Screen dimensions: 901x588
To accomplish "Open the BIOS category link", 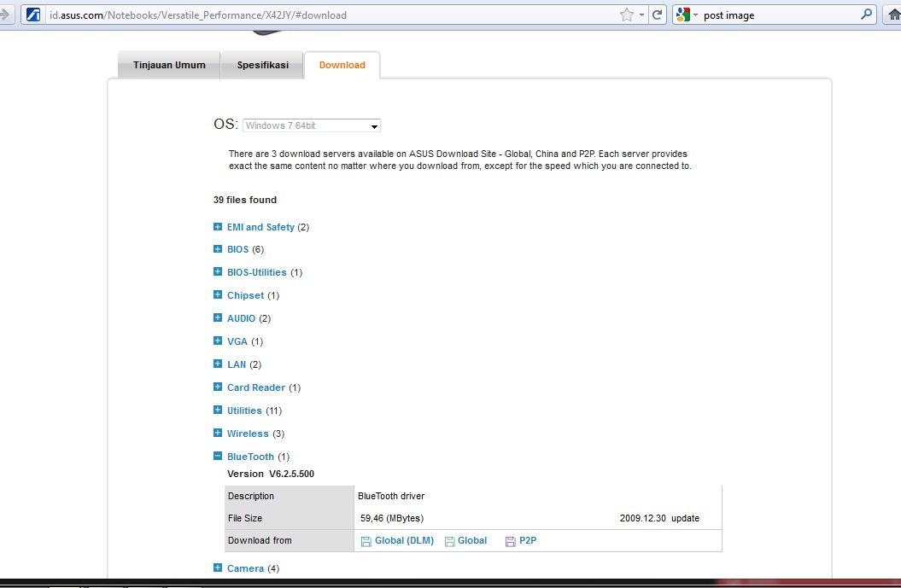I will [238, 249].
